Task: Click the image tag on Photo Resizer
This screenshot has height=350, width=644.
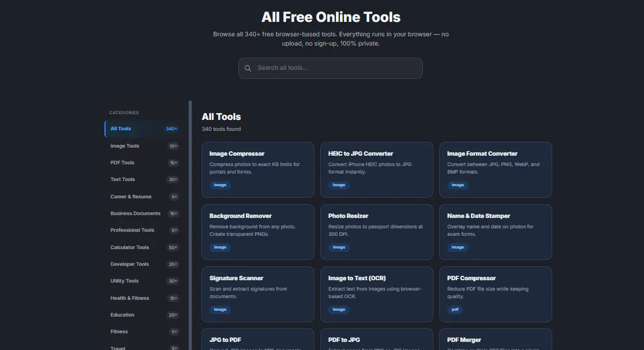Action: (x=339, y=247)
